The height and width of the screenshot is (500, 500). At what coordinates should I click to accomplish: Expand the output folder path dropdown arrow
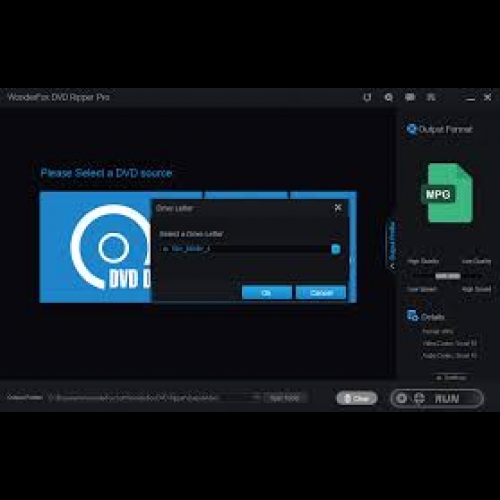pyautogui.click(x=256, y=397)
